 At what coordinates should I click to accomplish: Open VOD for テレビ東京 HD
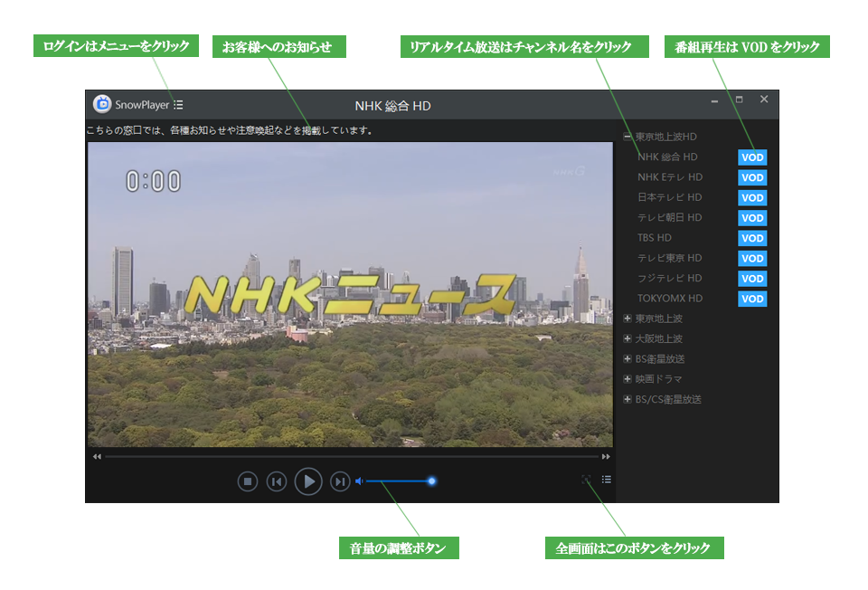tap(752, 258)
